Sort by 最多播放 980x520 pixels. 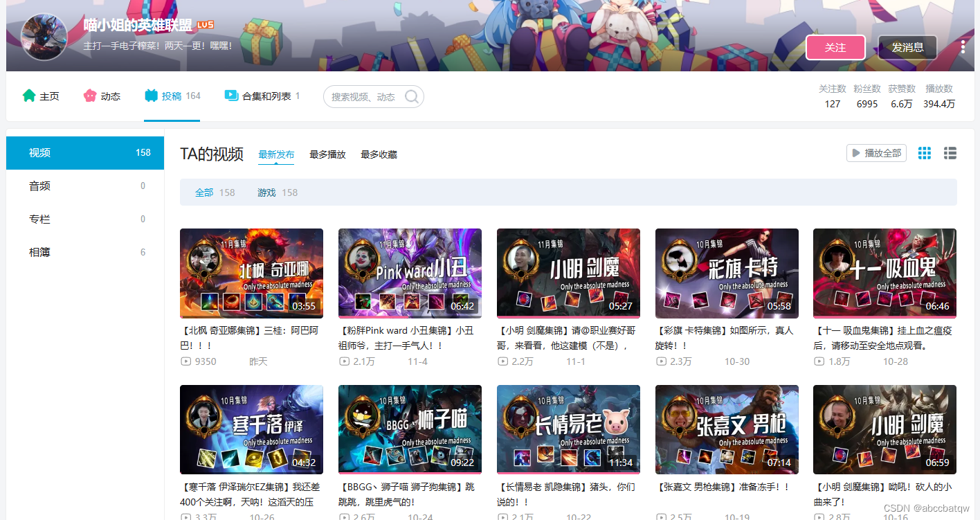pos(327,154)
